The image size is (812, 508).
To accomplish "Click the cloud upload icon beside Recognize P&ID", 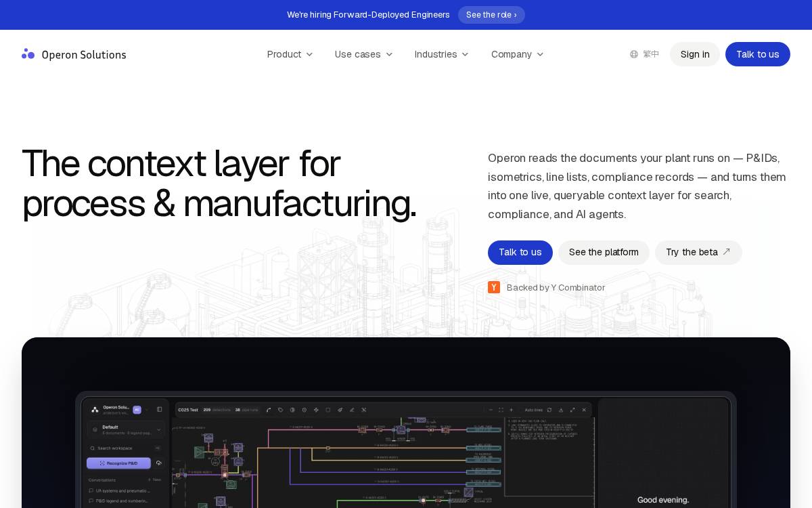I will pyautogui.click(x=159, y=463).
